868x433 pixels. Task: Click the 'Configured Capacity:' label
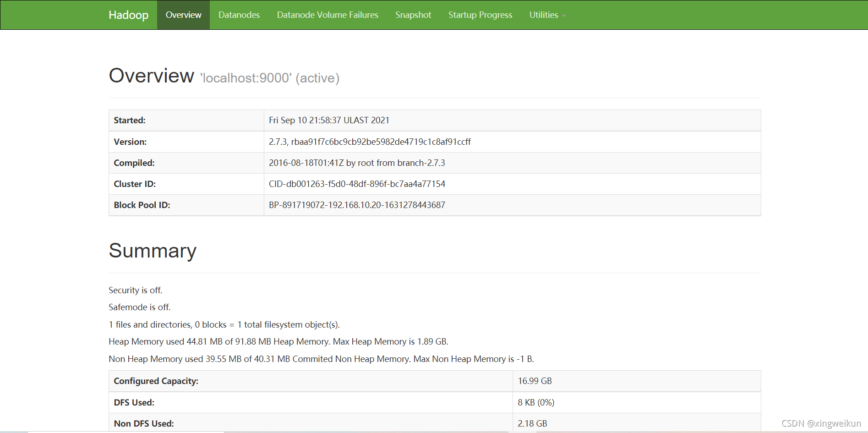(156, 381)
